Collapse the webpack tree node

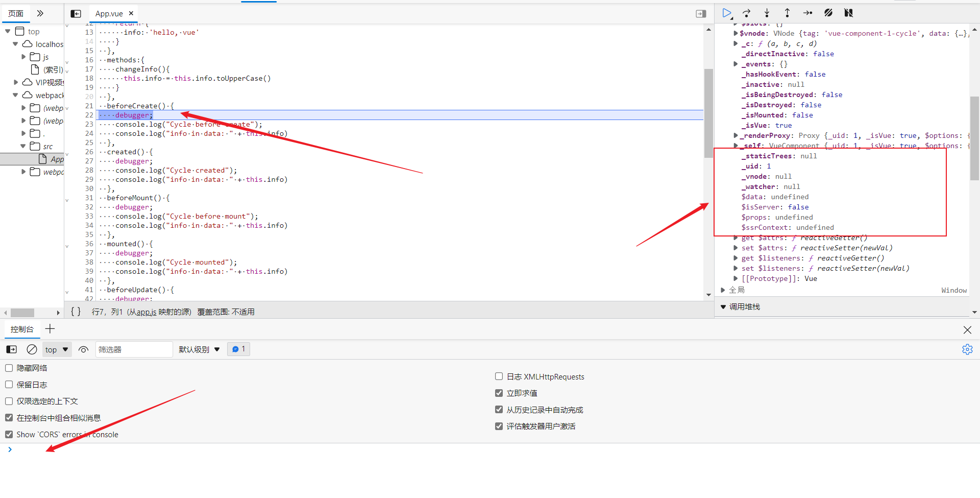point(15,95)
